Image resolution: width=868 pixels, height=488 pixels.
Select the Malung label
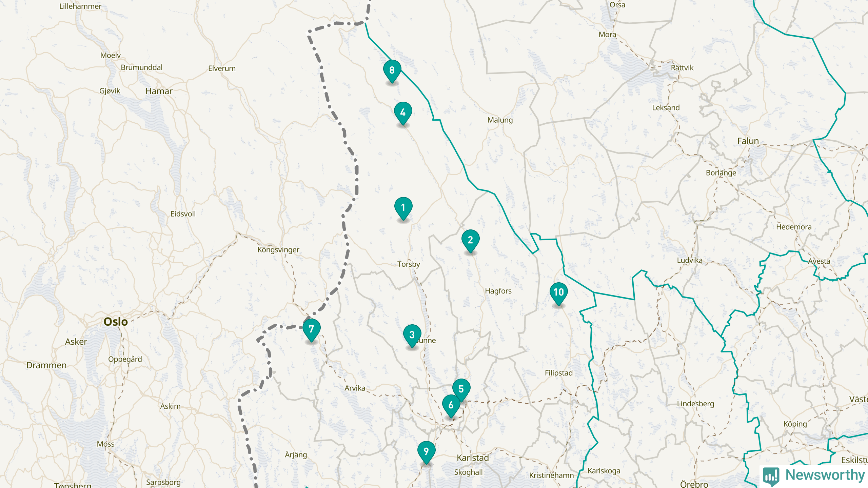pyautogui.click(x=500, y=120)
